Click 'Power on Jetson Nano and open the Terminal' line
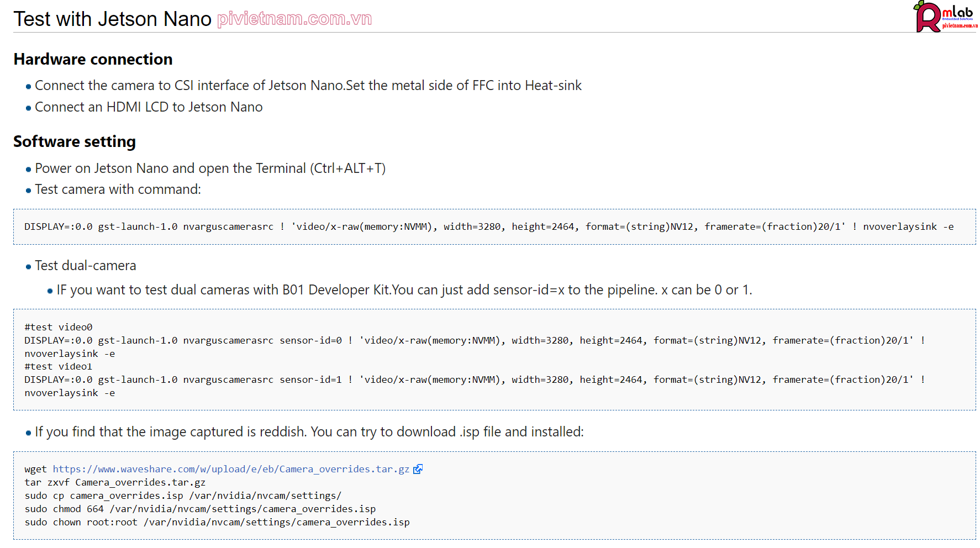980x548 pixels. click(x=210, y=168)
